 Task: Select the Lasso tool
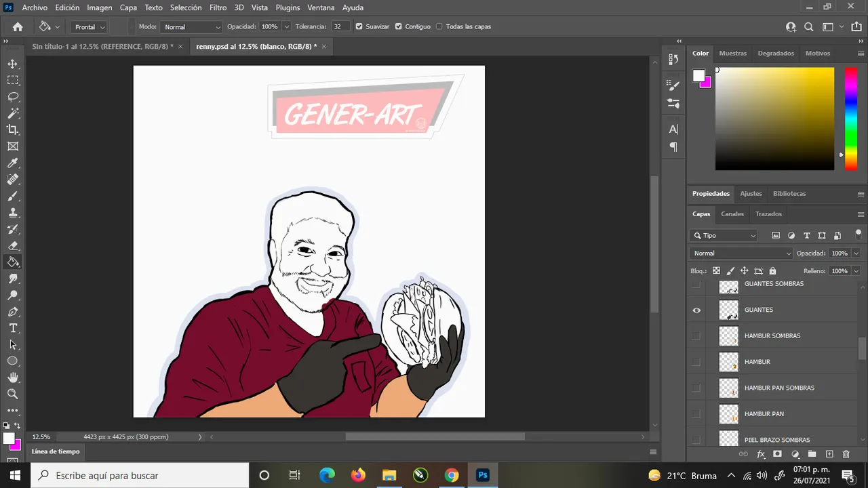pyautogui.click(x=13, y=97)
